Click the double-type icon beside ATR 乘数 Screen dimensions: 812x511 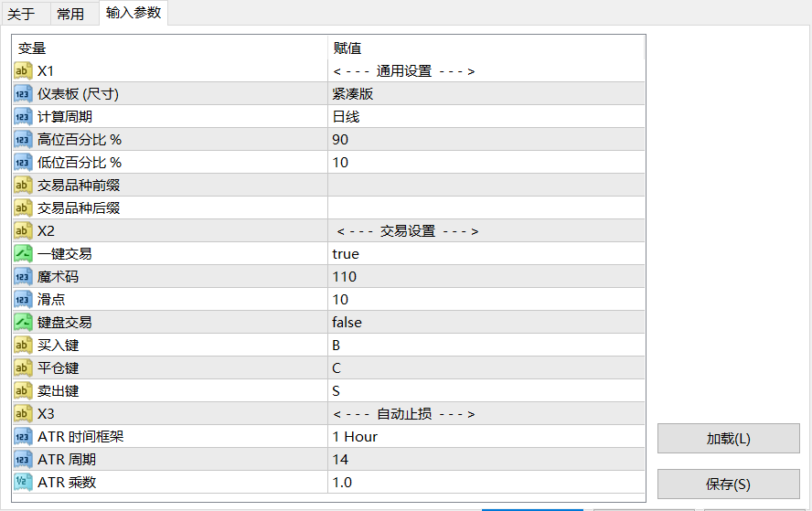click(x=24, y=483)
